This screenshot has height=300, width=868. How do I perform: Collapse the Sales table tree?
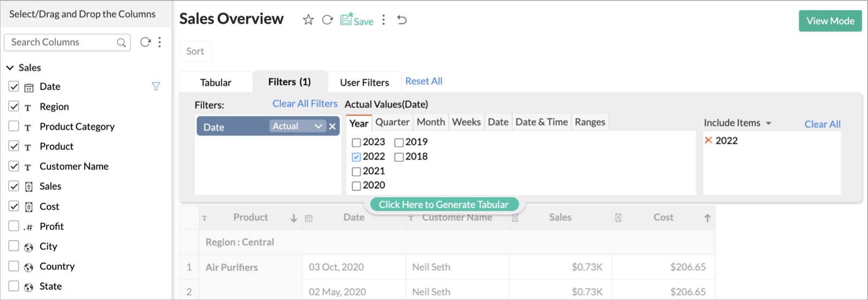click(x=10, y=67)
